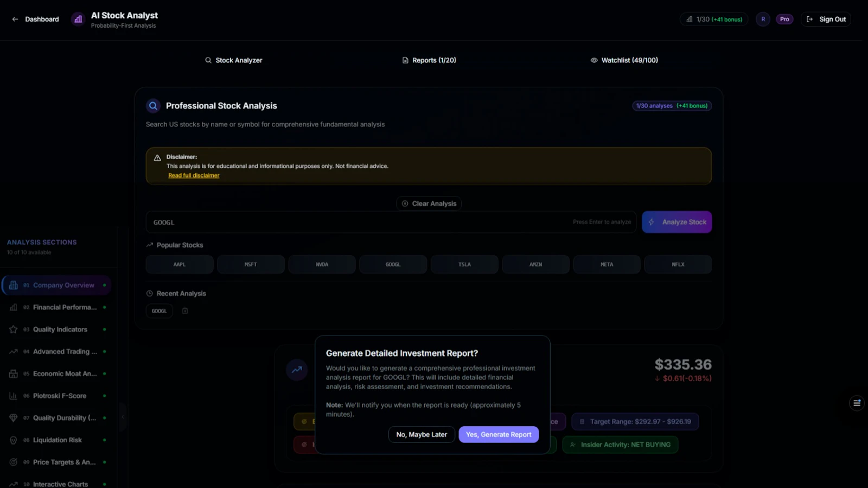Click the logout arrow icon beside Sign Out
The image size is (868, 488).
[810, 19]
